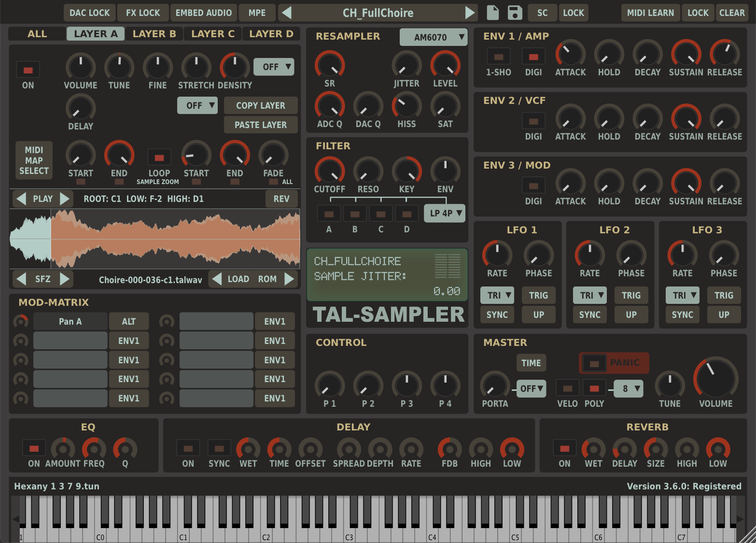Switch to the LAYER B tab
Viewport: 756px width, 543px height.
point(154,33)
